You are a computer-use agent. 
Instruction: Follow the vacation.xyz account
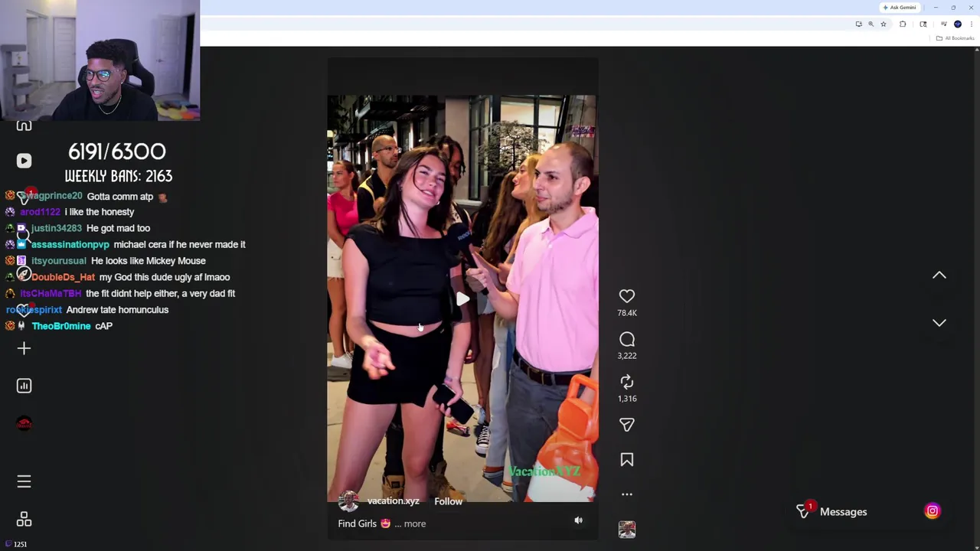[x=449, y=501]
